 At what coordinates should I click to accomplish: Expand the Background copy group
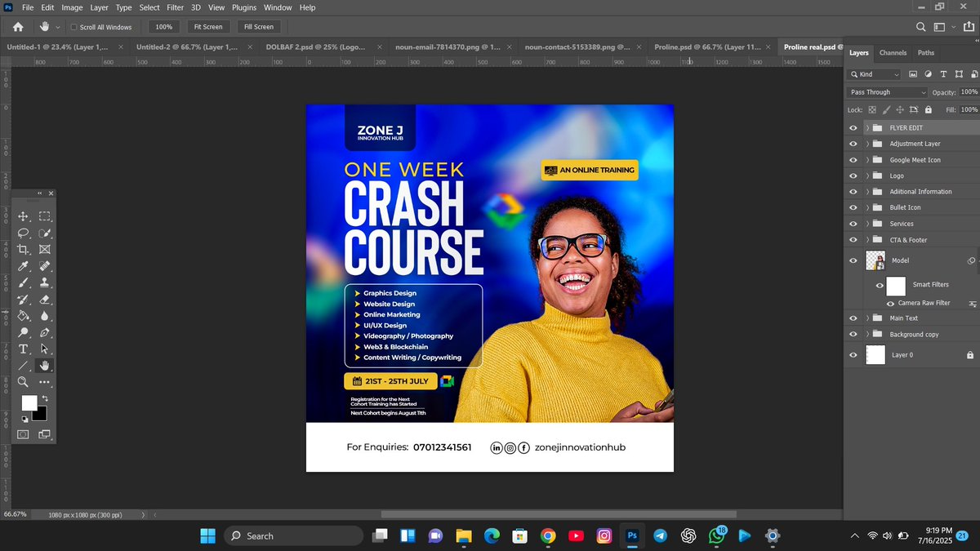point(868,335)
